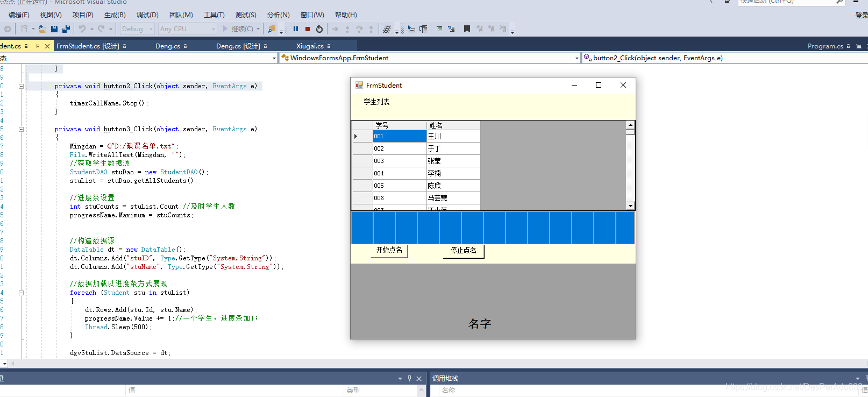Stop debugging with the red square icon

[308, 29]
